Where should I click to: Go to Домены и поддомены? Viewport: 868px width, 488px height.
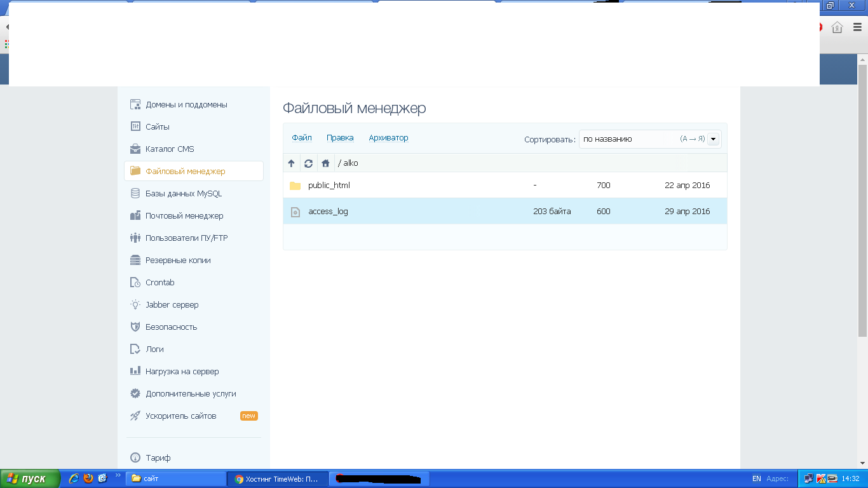(x=186, y=105)
